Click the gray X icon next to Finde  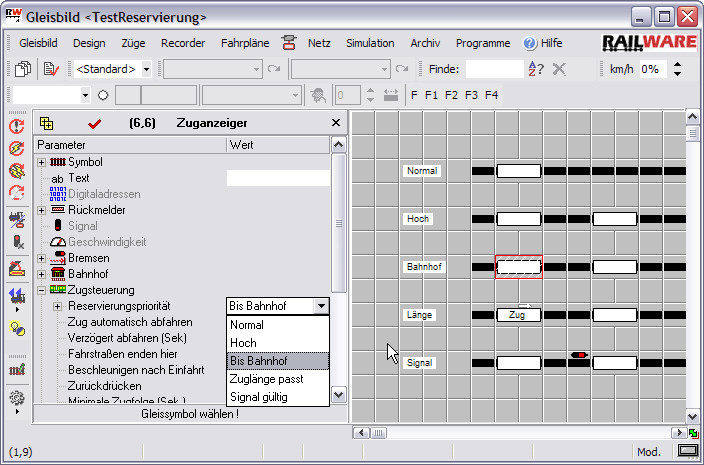559,69
